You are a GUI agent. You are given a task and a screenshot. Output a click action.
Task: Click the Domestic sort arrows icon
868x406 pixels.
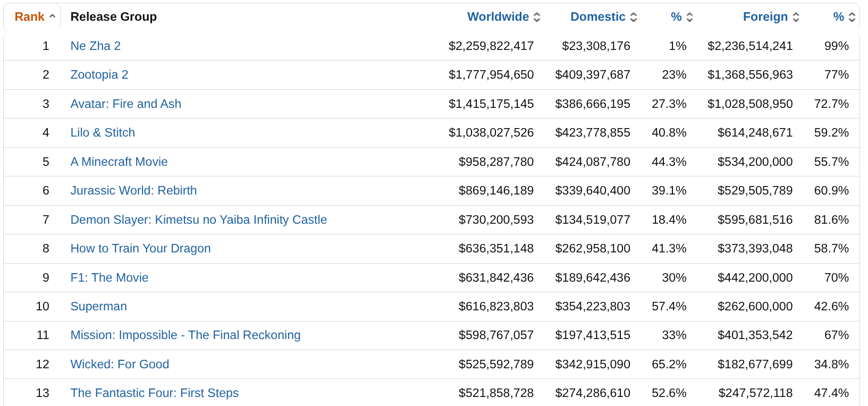(634, 17)
